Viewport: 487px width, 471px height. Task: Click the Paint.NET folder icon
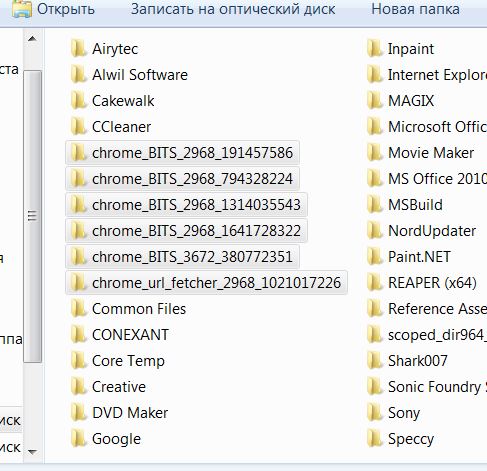[x=375, y=257]
